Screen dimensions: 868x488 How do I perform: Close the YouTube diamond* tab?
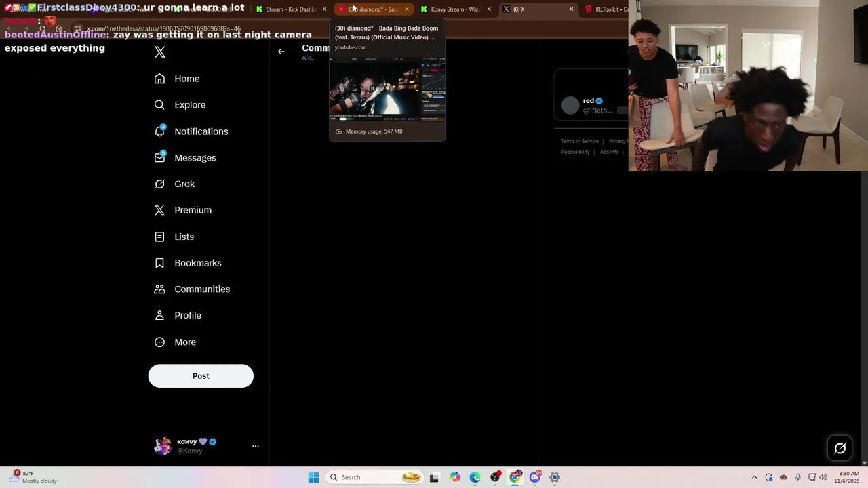pos(407,9)
